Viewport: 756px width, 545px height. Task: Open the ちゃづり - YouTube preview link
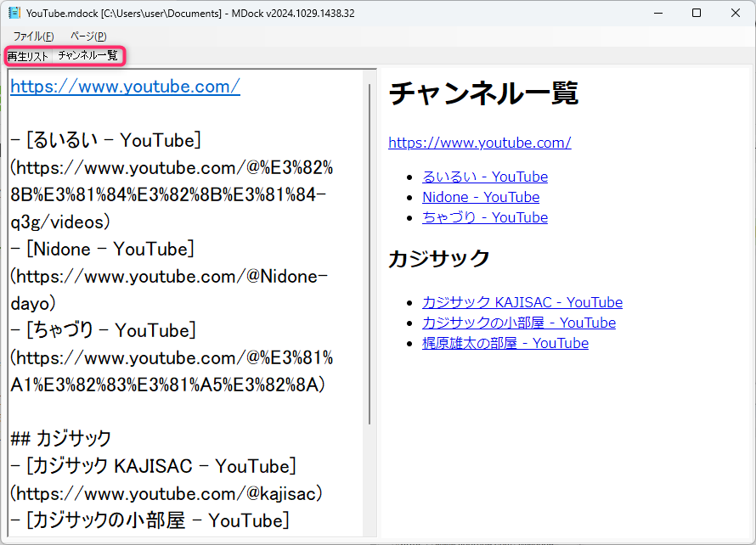point(484,217)
